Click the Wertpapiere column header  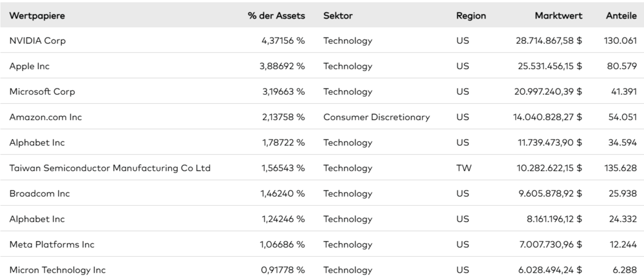point(37,16)
